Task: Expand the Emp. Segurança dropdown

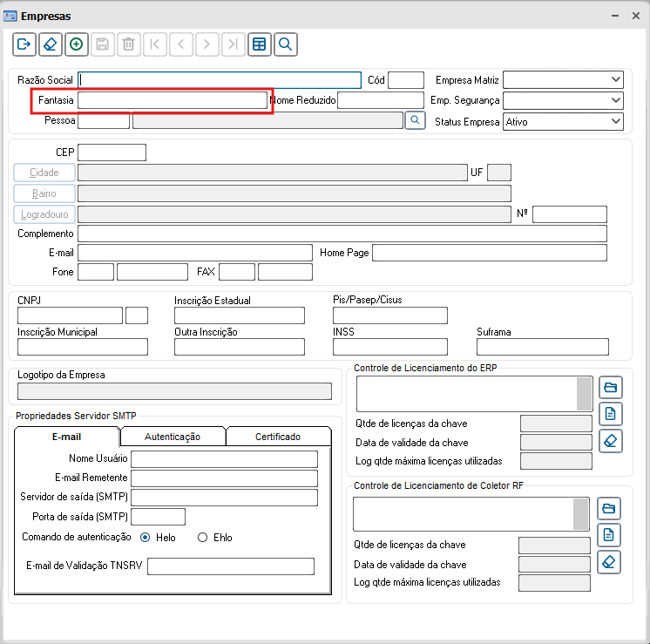Action: (x=616, y=100)
